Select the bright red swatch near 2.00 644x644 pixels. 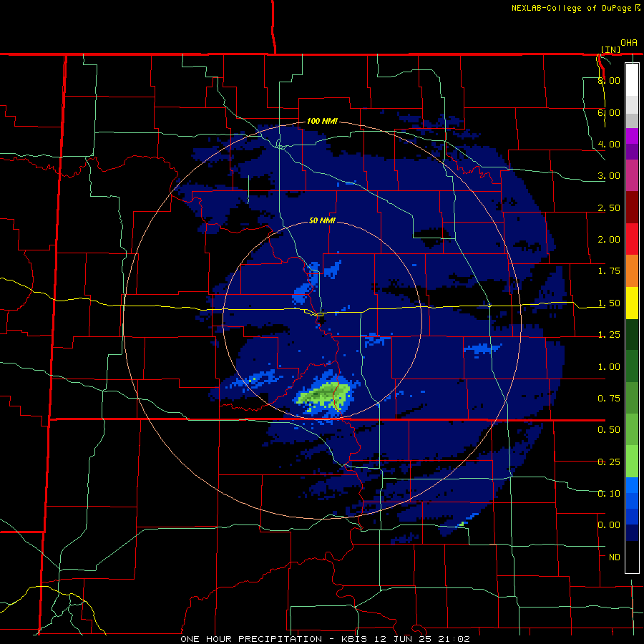(x=632, y=239)
